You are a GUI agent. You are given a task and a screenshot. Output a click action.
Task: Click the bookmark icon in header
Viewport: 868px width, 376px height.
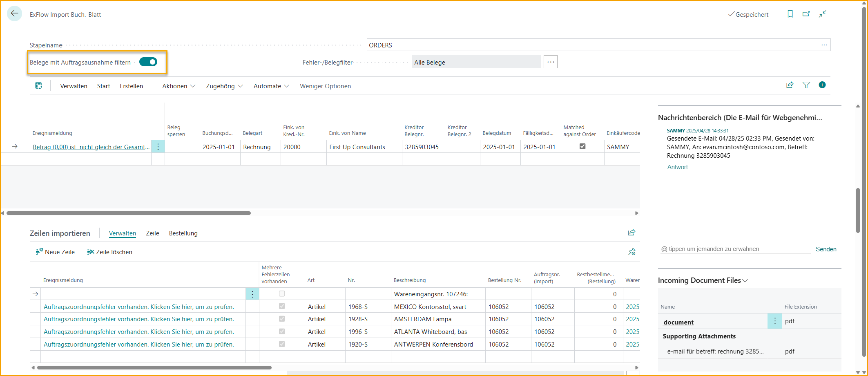pos(790,14)
